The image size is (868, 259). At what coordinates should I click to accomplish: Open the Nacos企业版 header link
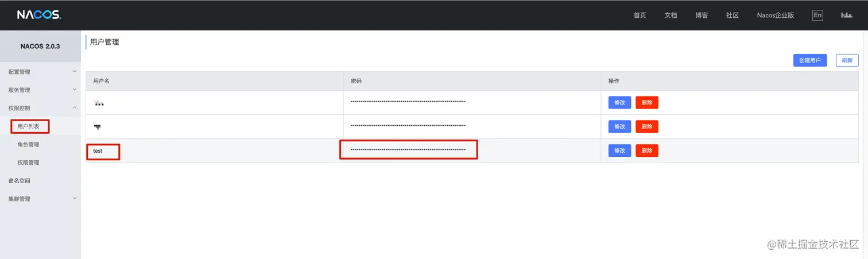(775, 15)
